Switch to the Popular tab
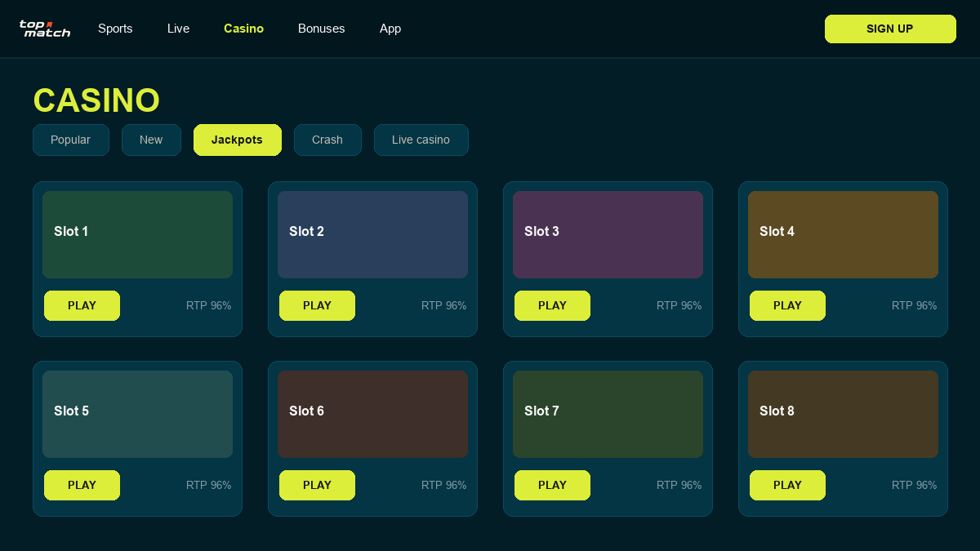980x551 pixels. [71, 140]
